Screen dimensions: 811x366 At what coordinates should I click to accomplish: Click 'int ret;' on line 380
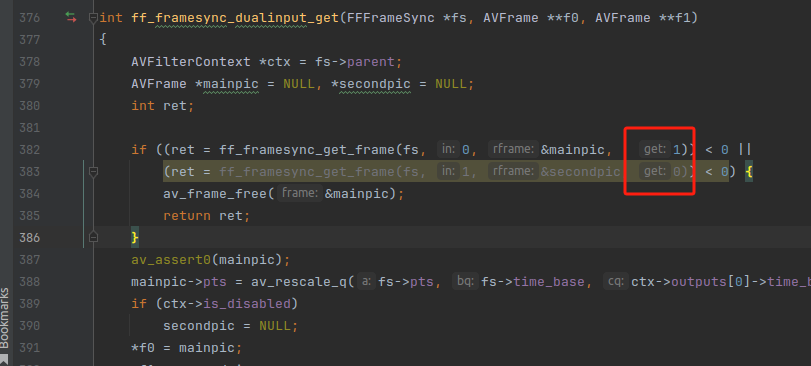(163, 105)
